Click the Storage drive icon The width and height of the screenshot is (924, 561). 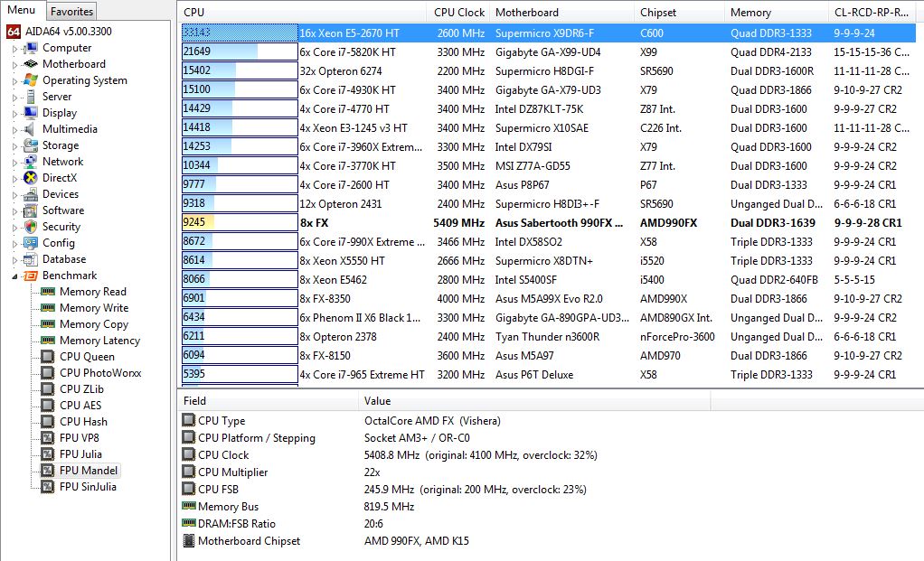[31, 145]
